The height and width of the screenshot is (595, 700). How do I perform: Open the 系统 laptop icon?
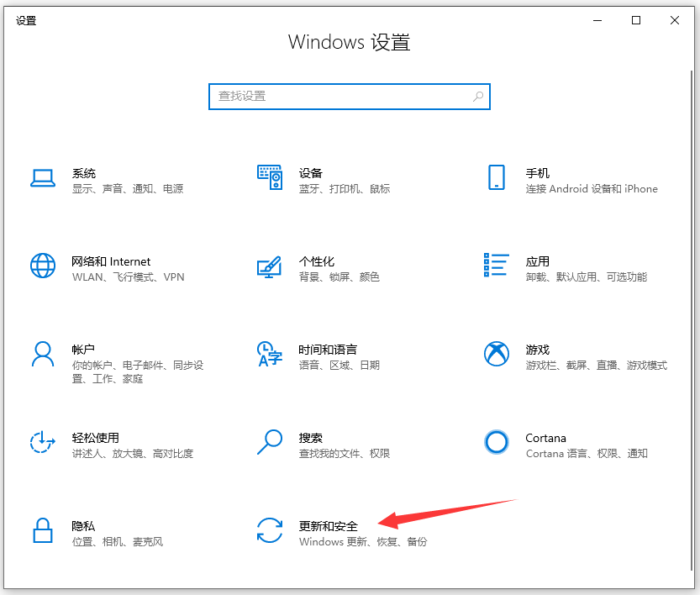(x=43, y=177)
